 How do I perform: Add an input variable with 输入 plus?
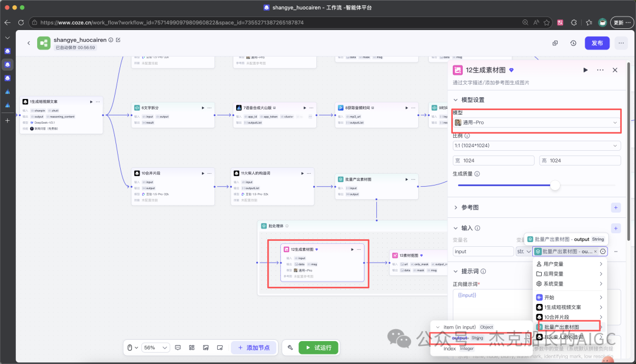616,228
